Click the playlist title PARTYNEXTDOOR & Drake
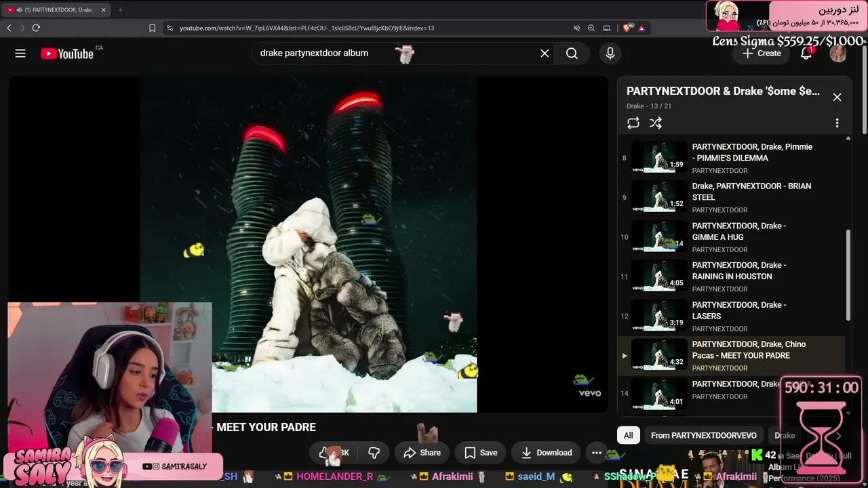Image resolution: width=868 pixels, height=488 pixels. tap(723, 91)
